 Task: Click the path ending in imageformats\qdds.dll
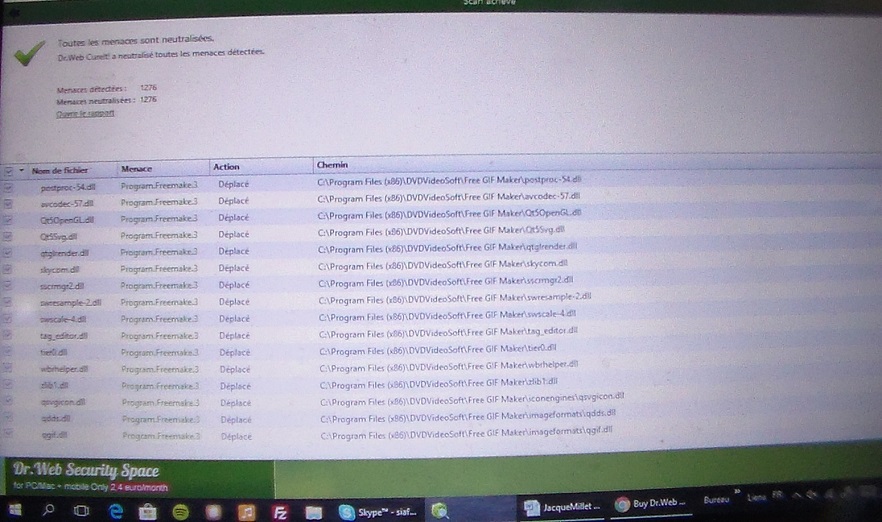[x=468, y=416]
